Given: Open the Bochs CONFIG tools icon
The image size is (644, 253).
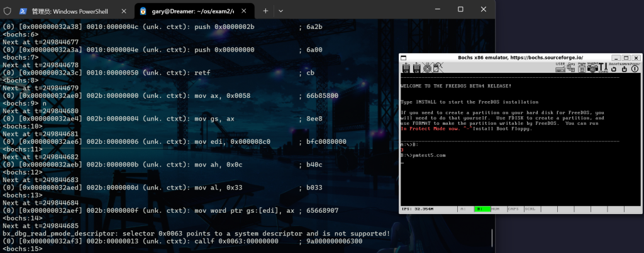Looking at the screenshot, I should pyautogui.click(x=602, y=68).
